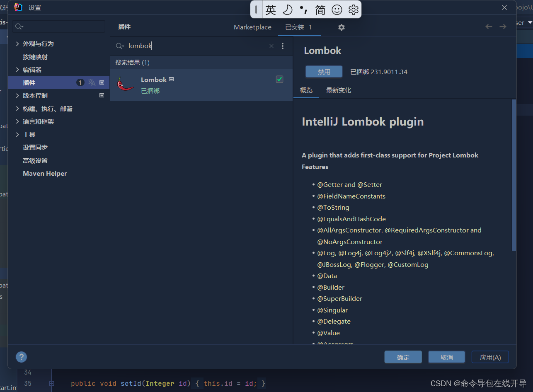Viewport: 533px width, 392px height.
Task: Close the settings dialog
Action: pyautogui.click(x=504, y=7)
